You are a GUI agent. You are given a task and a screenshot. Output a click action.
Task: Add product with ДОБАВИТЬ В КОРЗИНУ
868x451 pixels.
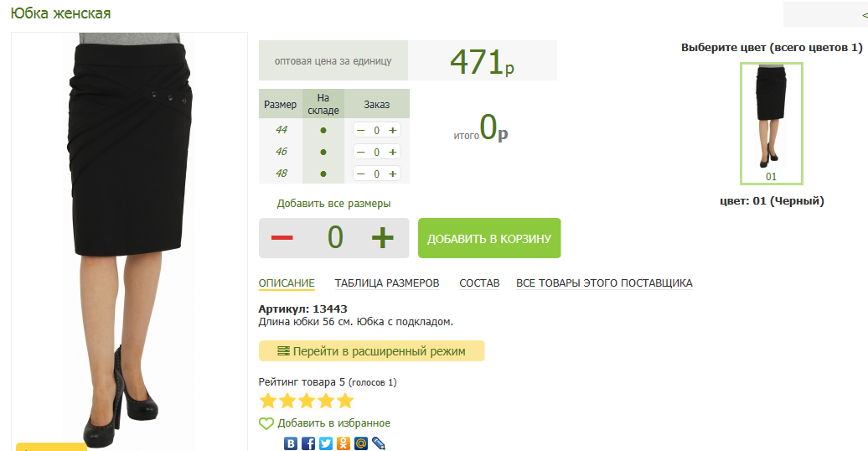489,238
